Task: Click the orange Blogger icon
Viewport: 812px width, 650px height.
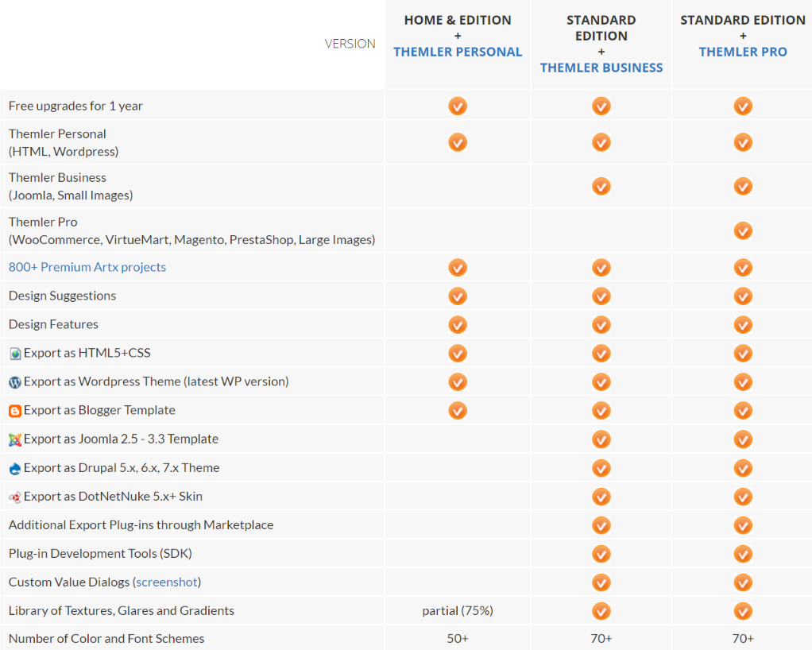Action: tap(15, 411)
